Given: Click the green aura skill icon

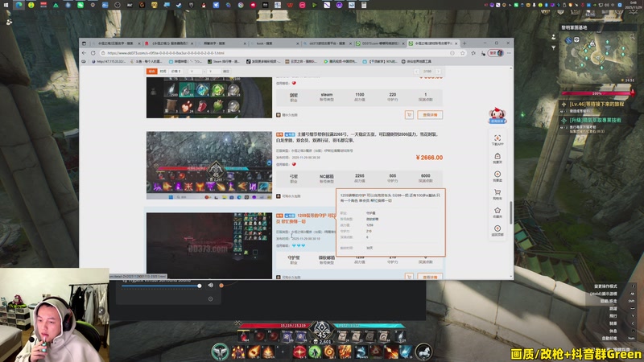Looking at the screenshot, I should [314, 352].
